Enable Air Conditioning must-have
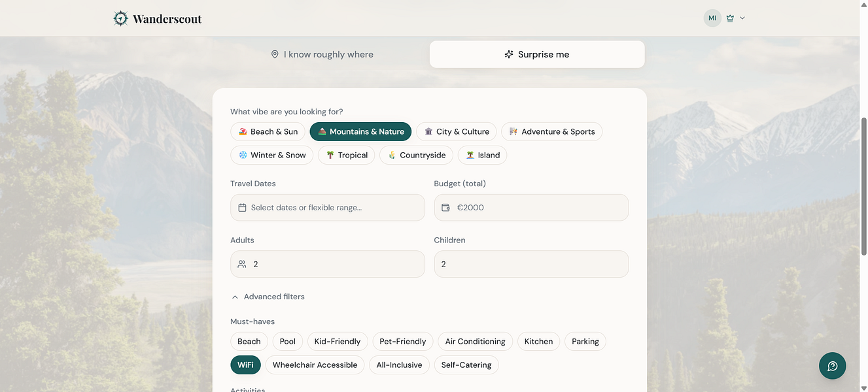This screenshot has width=868, height=392. pos(476,341)
